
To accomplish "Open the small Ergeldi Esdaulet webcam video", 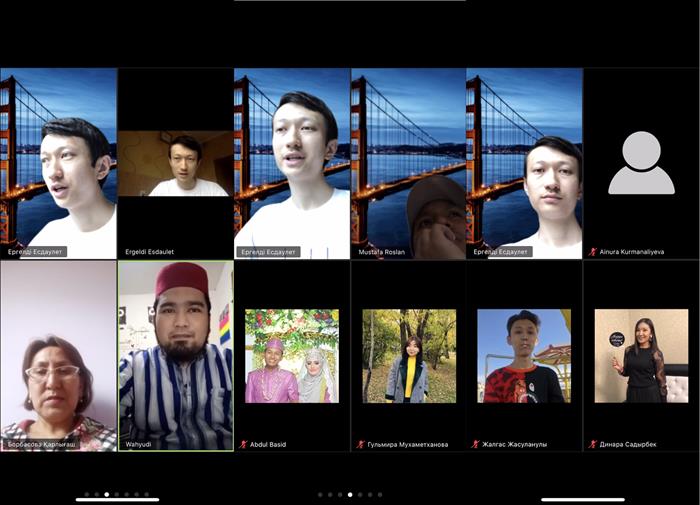I will click(176, 163).
